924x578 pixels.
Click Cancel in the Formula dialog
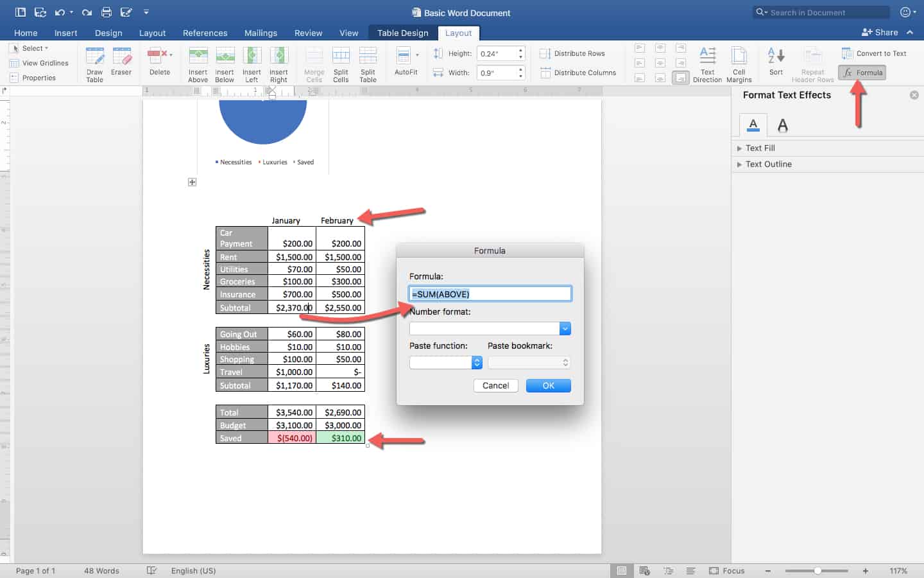click(x=495, y=385)
